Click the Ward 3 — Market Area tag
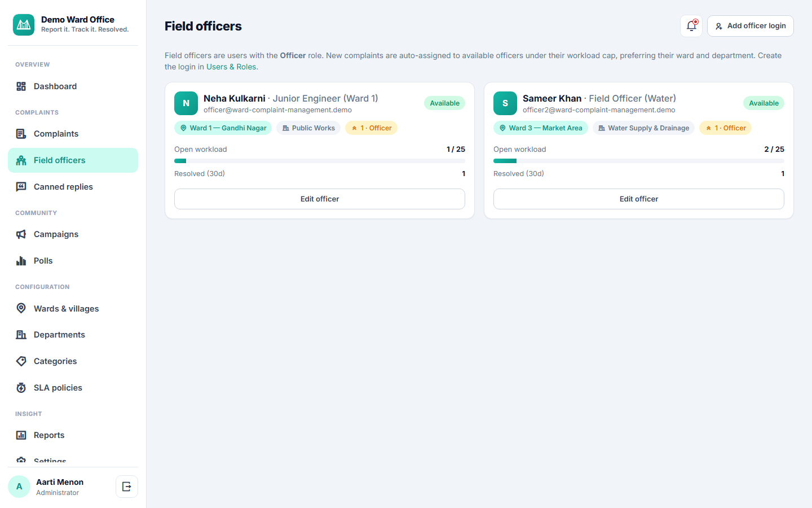Viewport: 812px width, 508px height. 541,128
